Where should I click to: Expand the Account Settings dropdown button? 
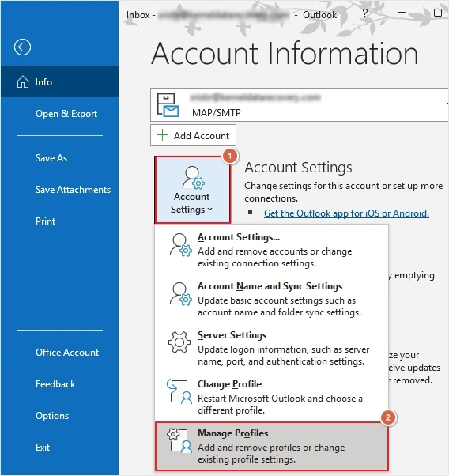(192, 190)
